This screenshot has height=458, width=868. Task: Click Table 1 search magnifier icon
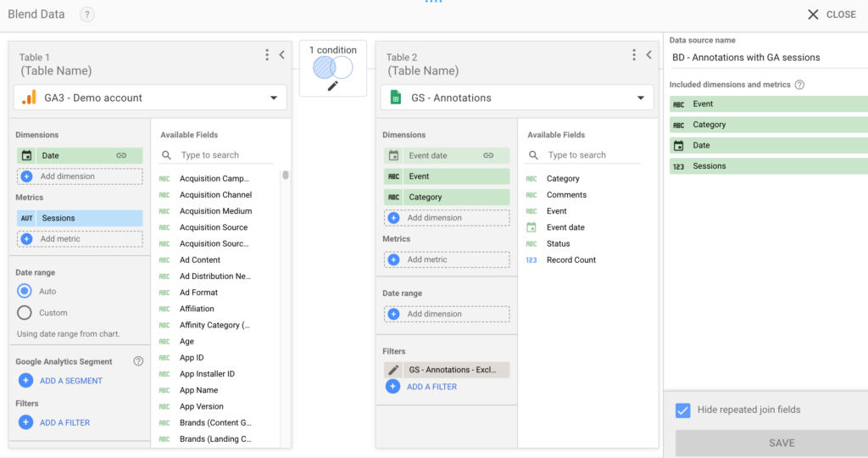167,155
